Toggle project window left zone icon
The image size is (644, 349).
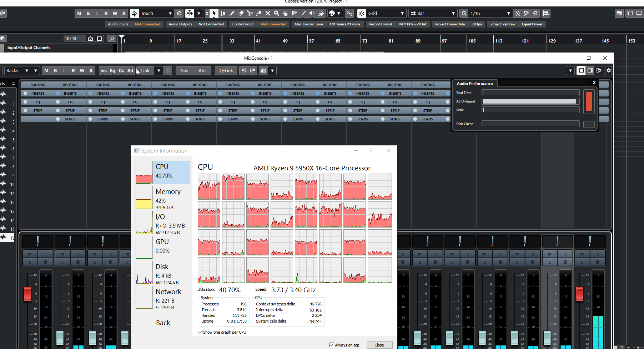(630, 14)
